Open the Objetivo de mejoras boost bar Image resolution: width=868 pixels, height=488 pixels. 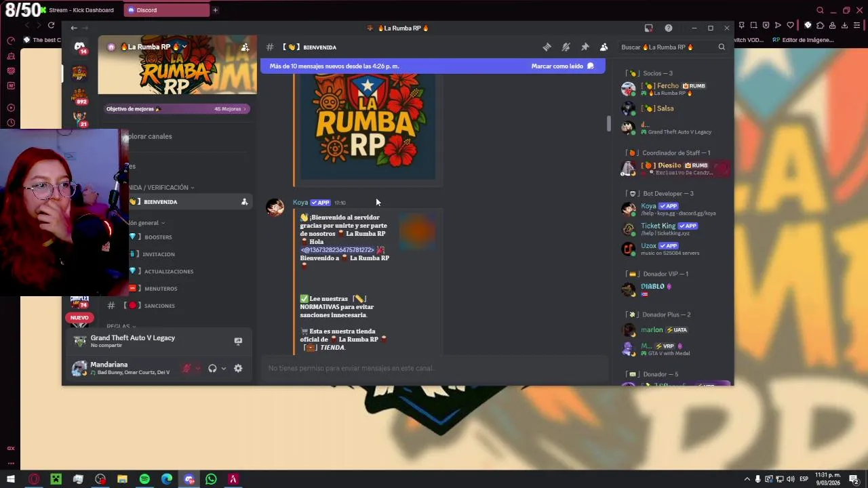[x=177, y=108]
